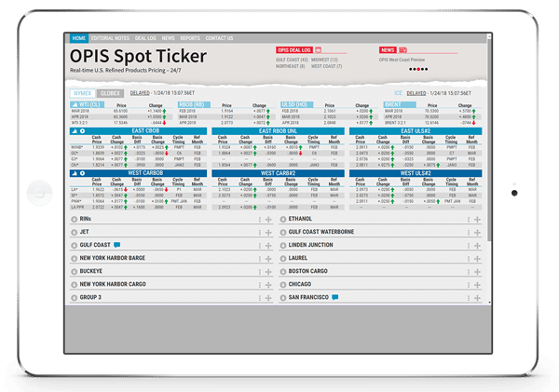559x392 pixels.
Task: Open MIDWEST (12) deal log link
Action: (324, 60)
